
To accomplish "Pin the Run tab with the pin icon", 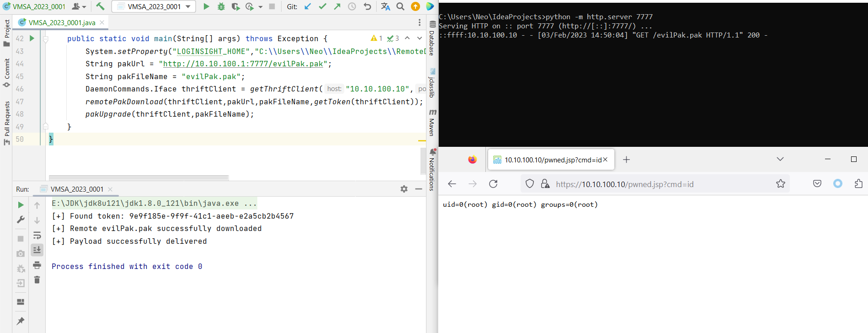I will click(21, 321).
